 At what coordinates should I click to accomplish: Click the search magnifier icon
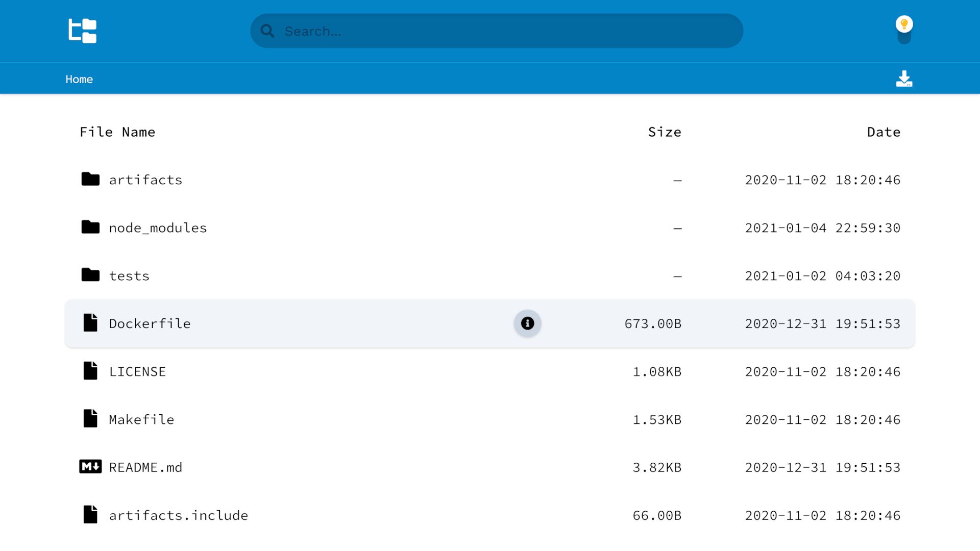267,31
